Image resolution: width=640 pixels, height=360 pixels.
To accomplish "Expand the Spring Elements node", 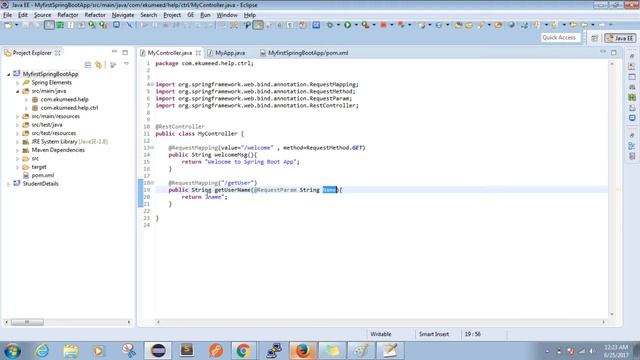I will [18, 82].
